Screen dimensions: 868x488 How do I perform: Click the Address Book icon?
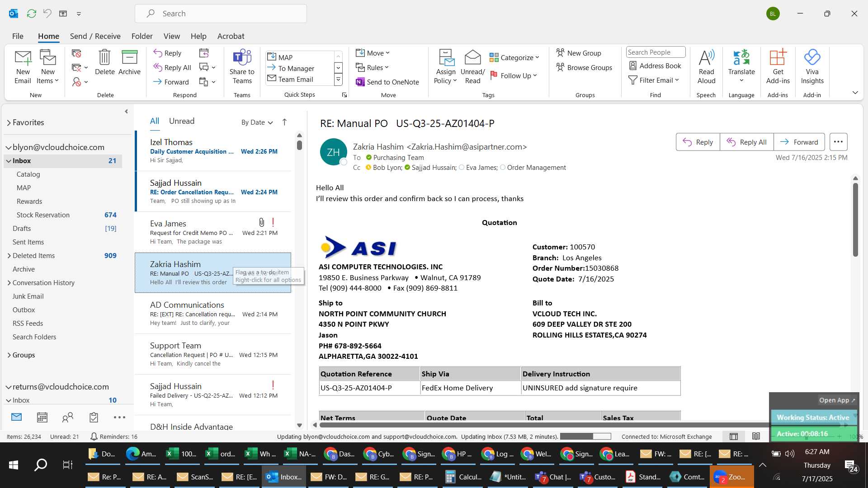pyautogui.click(x=633, y=66)
